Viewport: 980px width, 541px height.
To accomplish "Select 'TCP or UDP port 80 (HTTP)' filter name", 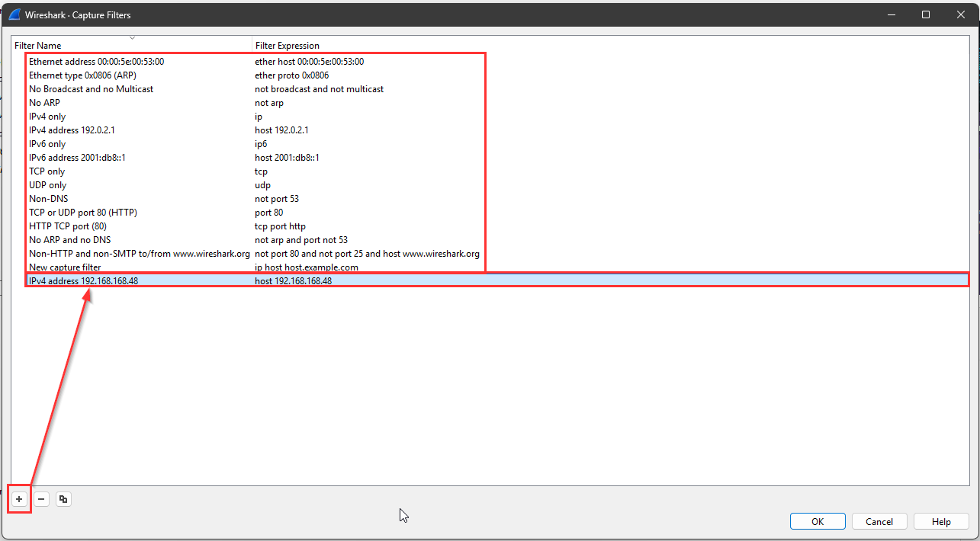I will pos(83,213).
